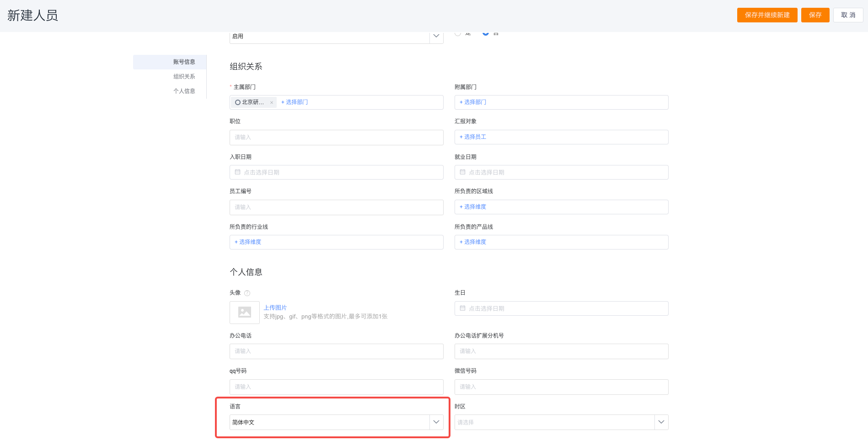Click 选择维度 under 所负责的行业线
868x446 pixels.
click(248, 242)
